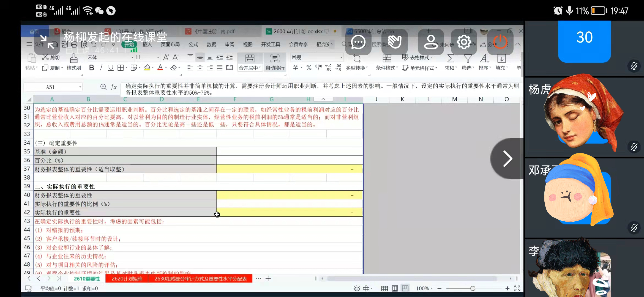This screenshot has height=297, width=644.
Task: Tap the red power leave button
Action: click(x=500, y=42)
